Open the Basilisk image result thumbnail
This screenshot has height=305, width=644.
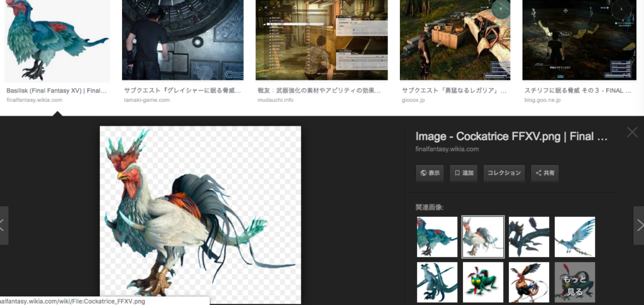pos(57,40)
